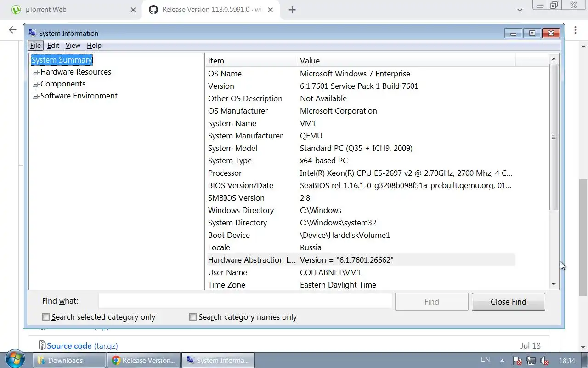
Task: Select the SMBIOS Version row
Action: (x=361, y=198)
